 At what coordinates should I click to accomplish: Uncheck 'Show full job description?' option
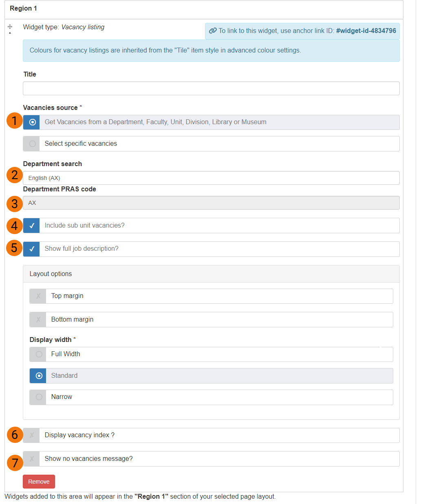(x=32, y=249)
